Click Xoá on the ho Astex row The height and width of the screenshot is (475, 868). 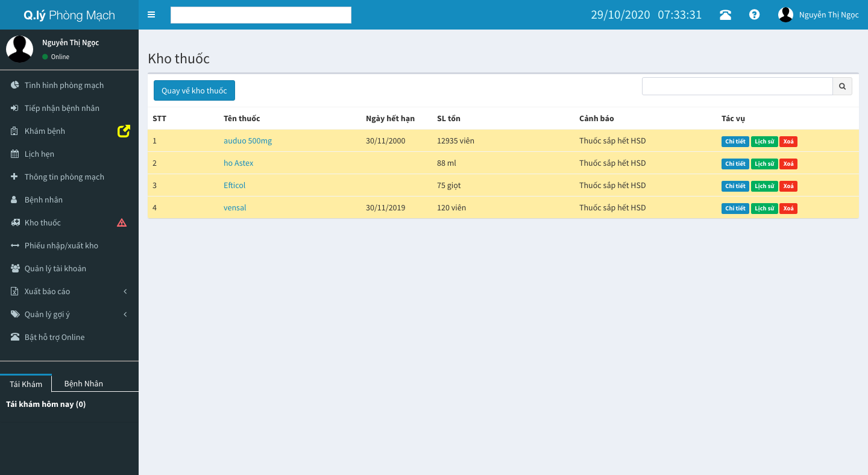click(788, 164)
